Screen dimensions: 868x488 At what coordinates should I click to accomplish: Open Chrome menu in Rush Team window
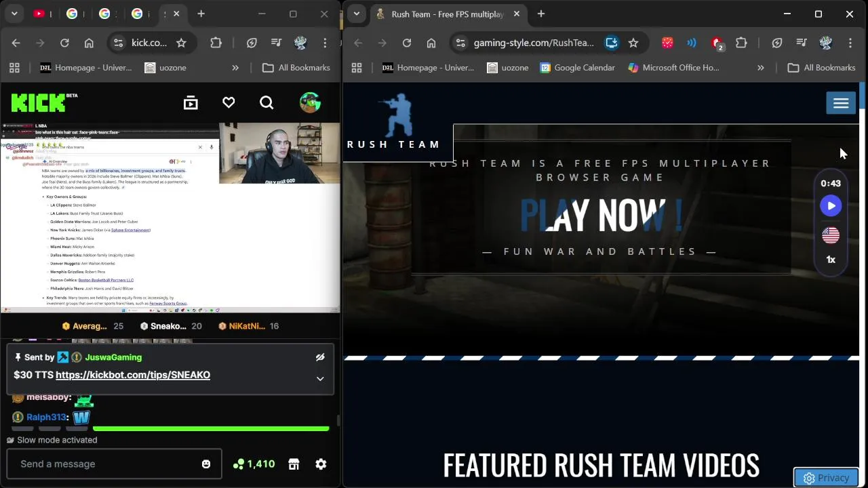[x=850, y=43]
